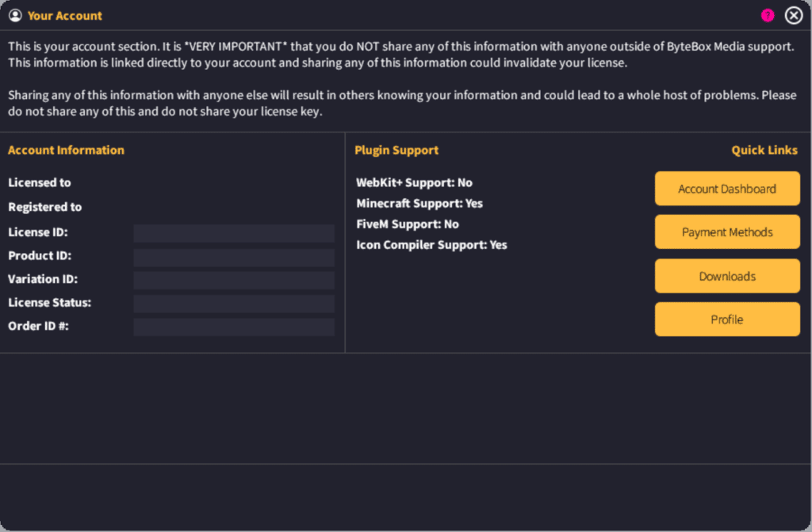
Task: Click the circular close icon
Action: 793,14
